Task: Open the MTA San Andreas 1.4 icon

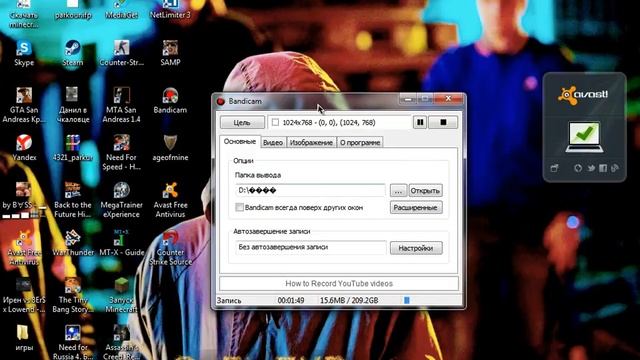Action: [121, 96]
